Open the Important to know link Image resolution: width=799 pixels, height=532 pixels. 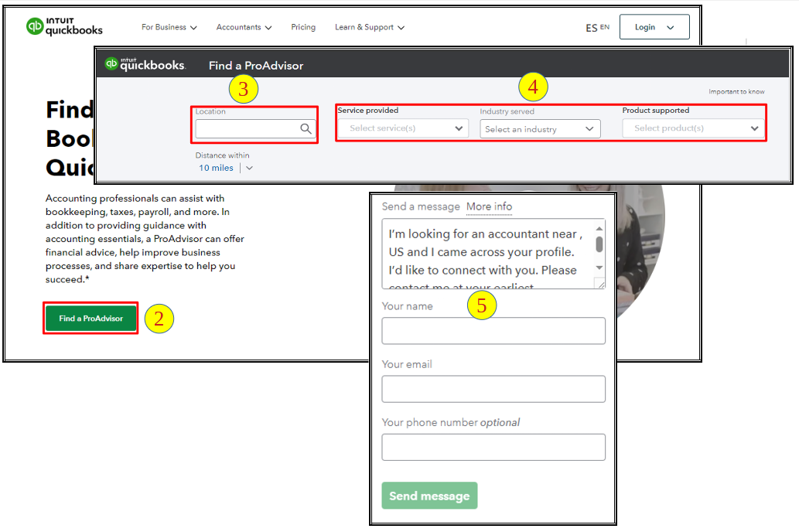(x=736, y=92)
